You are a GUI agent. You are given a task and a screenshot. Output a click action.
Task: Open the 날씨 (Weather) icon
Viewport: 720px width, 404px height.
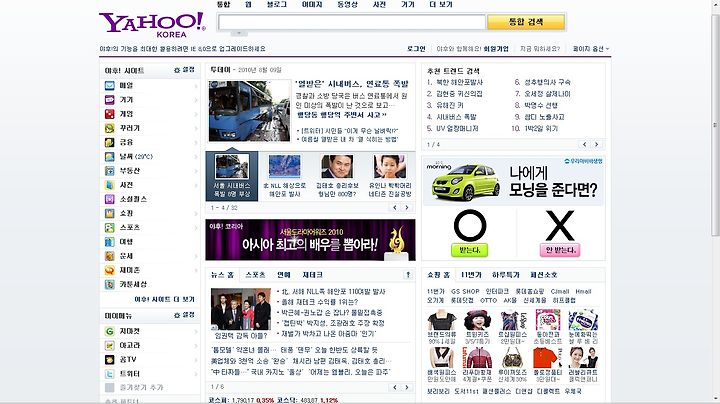point(110,157)
